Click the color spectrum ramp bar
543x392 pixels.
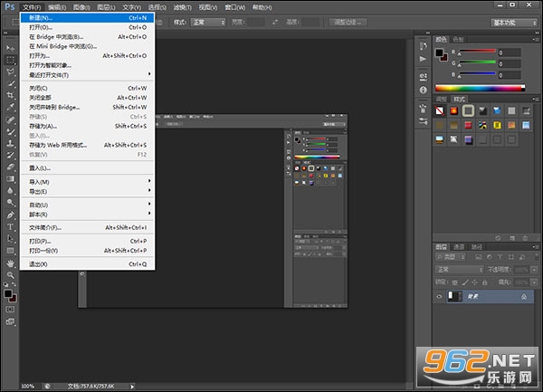click(x=480, y=89)
